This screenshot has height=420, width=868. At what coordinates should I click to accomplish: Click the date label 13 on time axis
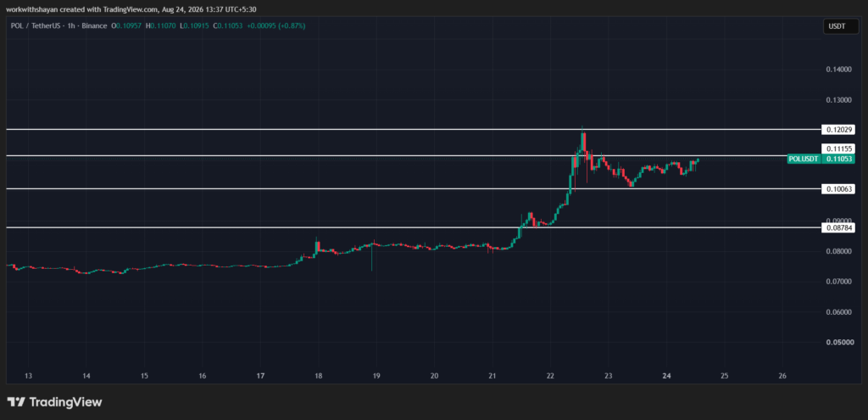(29, 376)
